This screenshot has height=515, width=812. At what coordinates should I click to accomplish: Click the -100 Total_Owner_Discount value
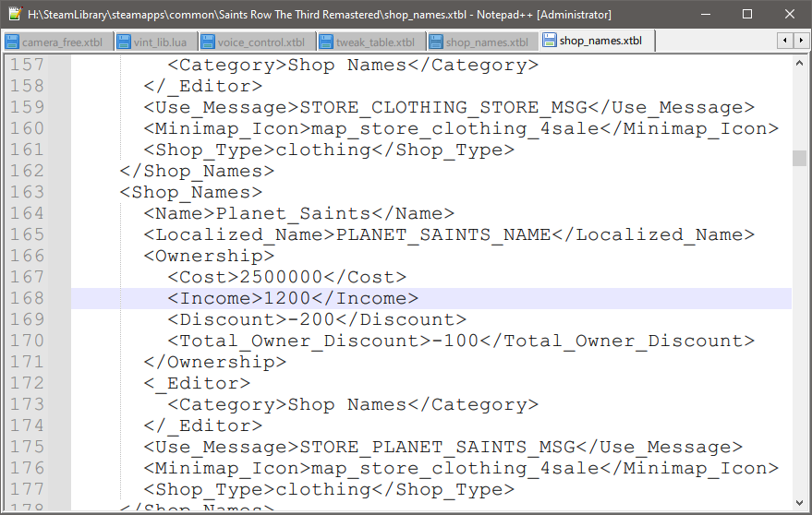454,341
